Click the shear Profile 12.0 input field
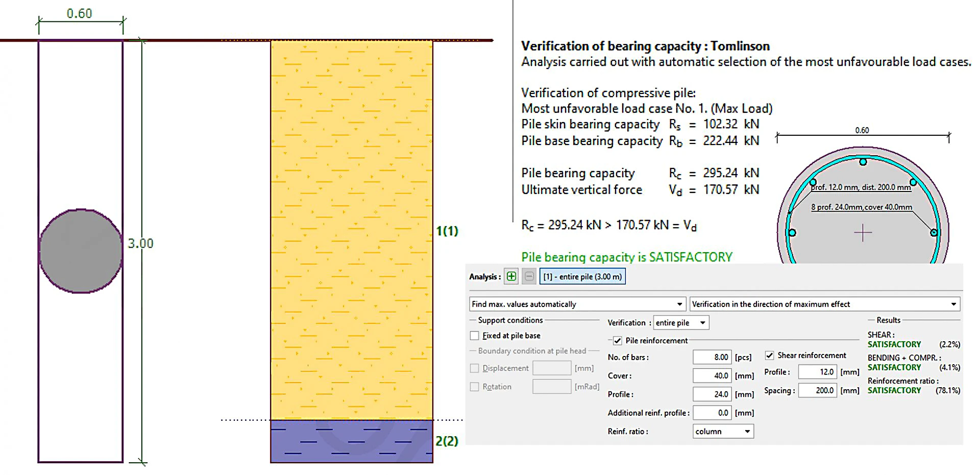The image size is (980, 475). (817, 372)
